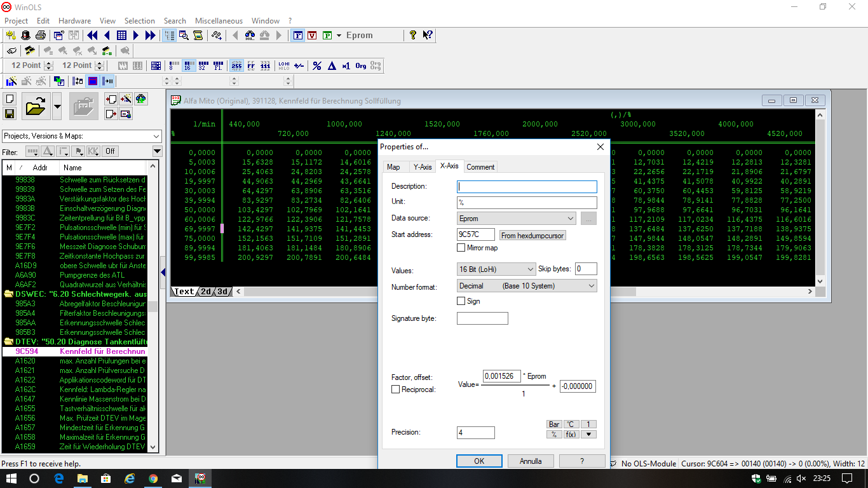Click the Org original values icon
The image size is (868, 488).
[x=361, y=65]
